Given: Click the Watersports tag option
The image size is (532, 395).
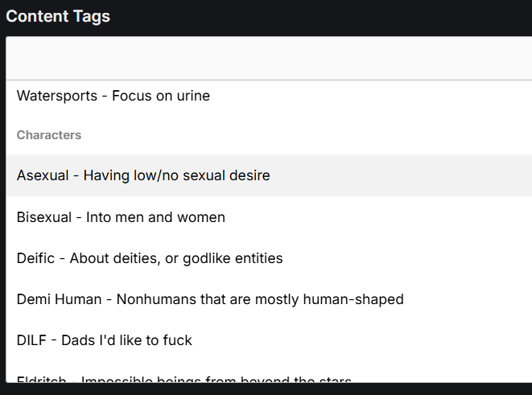Looking at the screenshot, I should click(113, 97).
